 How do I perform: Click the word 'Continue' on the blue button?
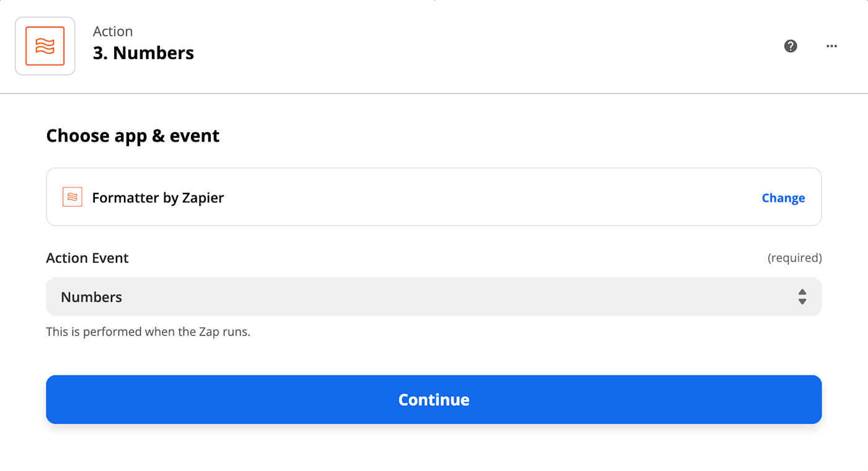(433, 400)
